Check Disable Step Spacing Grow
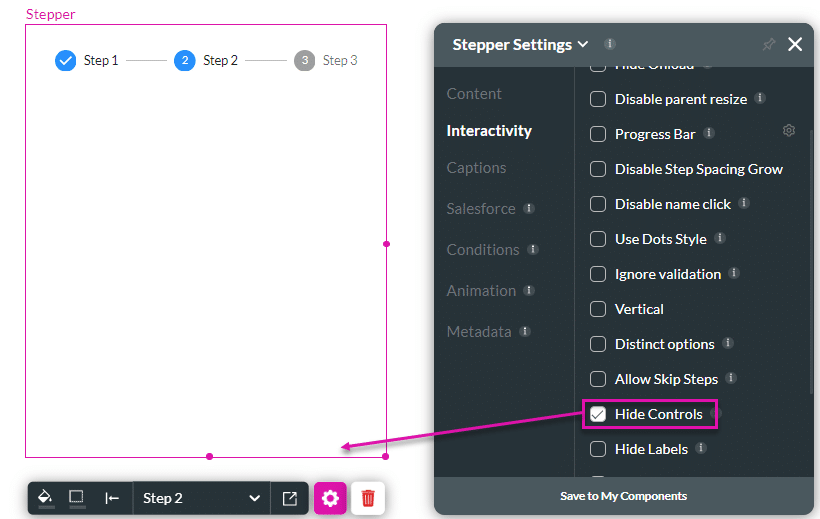The width and height of the screenshot is (820, 519). point(598,169)
